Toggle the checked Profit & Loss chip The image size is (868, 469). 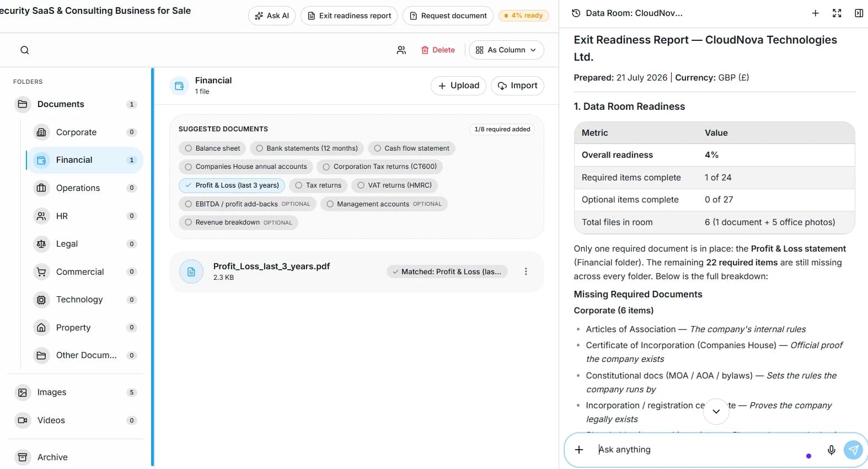pyautogui.click(x=232, y=185)
